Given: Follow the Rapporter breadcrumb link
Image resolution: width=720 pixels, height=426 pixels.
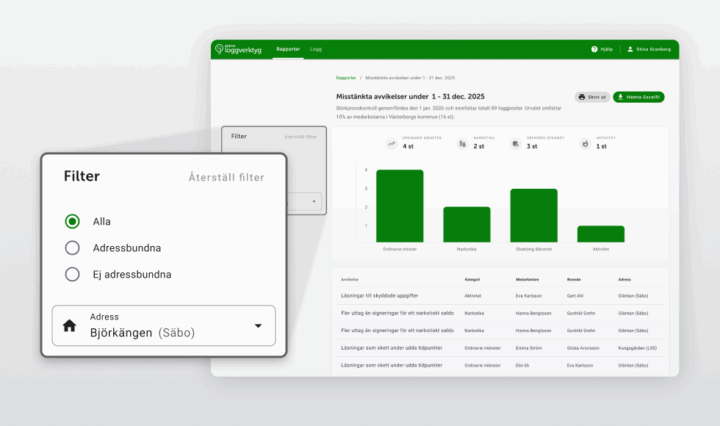Looking at the screenshot, I should pyautogui.click(x=345, y=77).
